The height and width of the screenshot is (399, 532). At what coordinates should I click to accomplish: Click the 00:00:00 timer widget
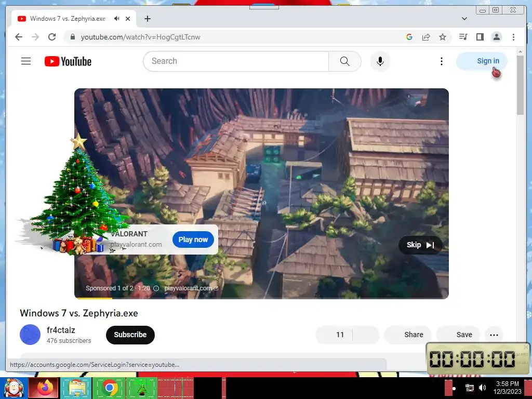pos(477,358)
